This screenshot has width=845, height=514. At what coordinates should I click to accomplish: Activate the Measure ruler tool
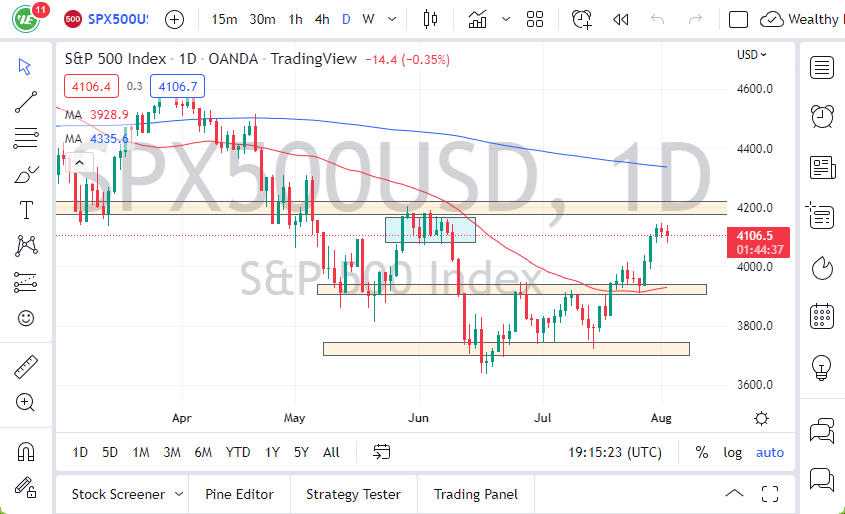pyautogui.click(x=26, y=367)
